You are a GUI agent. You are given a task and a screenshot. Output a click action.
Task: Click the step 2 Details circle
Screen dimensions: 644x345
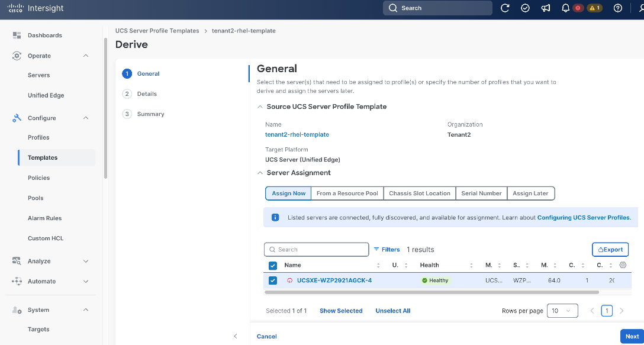coord(127,94)
